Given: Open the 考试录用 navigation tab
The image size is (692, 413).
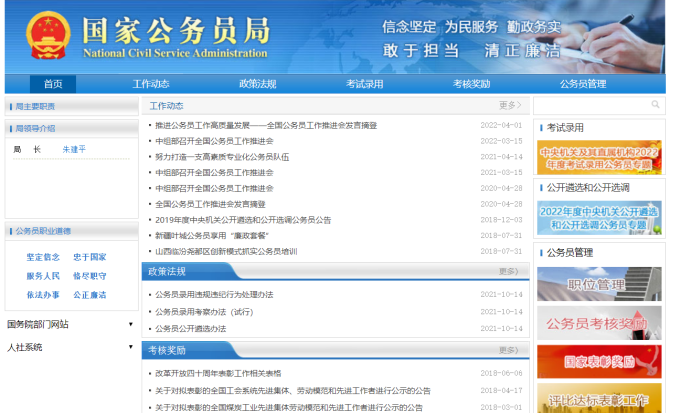Looking at the screenshot, I should tap(365, 84).
